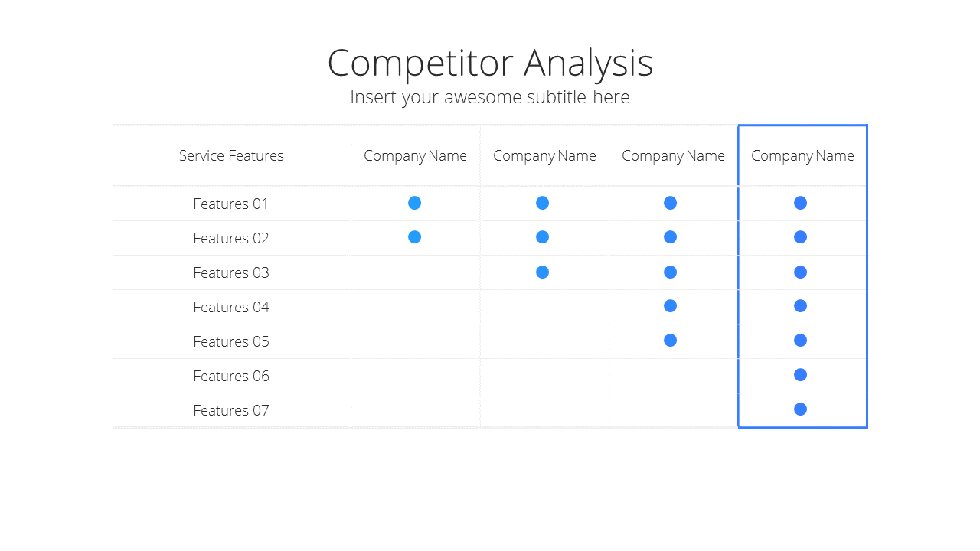This screenshot has width=980, height=551.
Task: Click the Competitor Analysis title
Action: pos(490,64)
